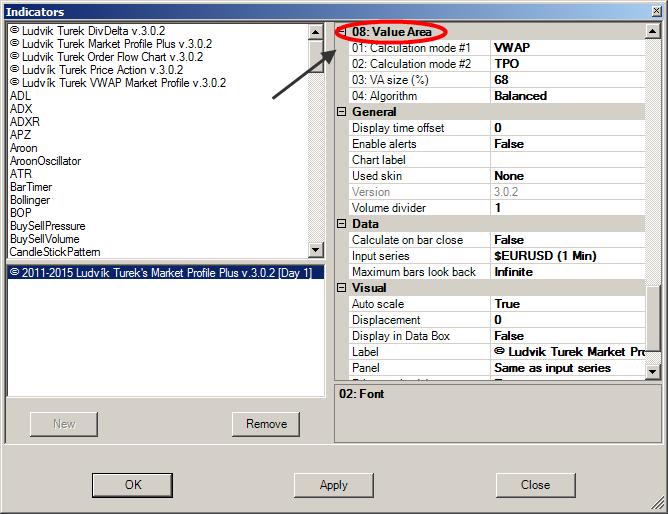Click the Apply button
668x514 pixels.
coord(334,485)
